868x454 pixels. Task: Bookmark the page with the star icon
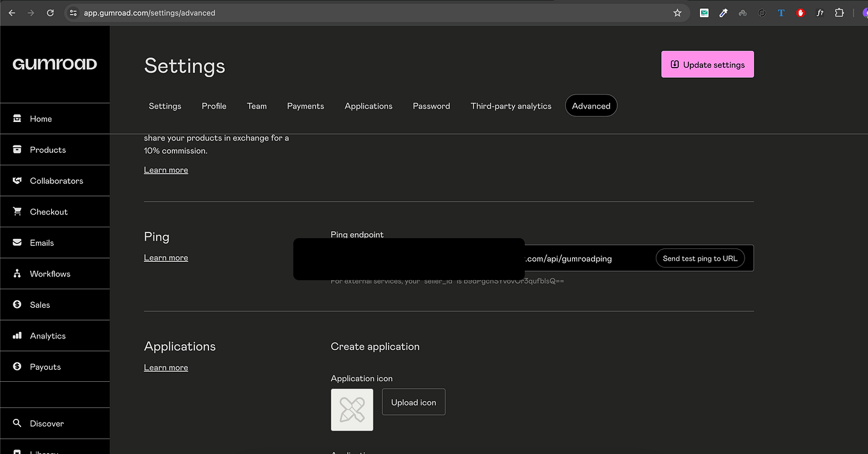(x=677, y=12)
